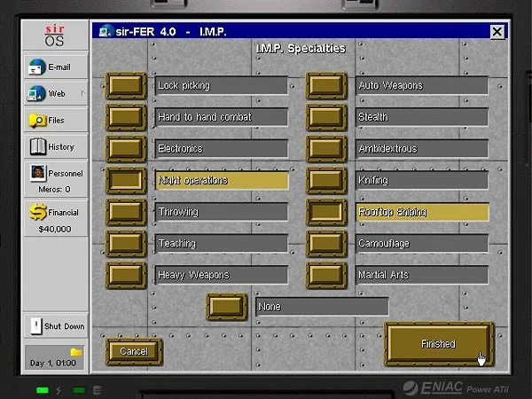
Task: Click the Heavy Weapons label field
Action: pos(222,275)
